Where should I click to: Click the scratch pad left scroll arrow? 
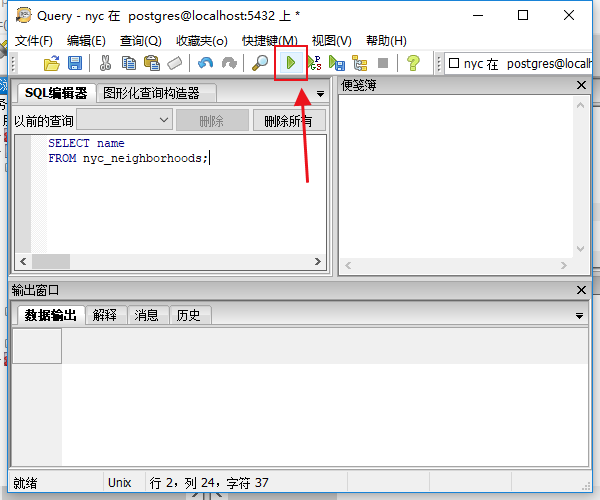click(348, 265)
